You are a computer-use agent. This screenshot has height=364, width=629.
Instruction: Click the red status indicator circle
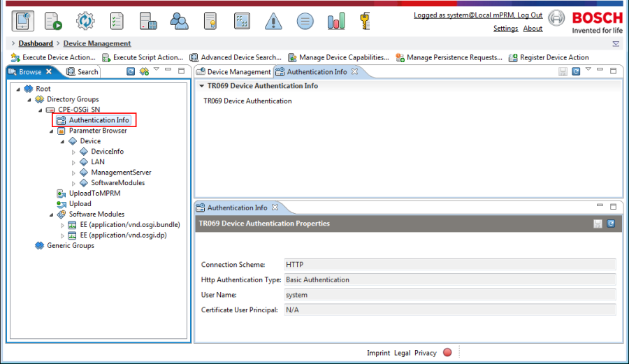[x=447, y=352]
